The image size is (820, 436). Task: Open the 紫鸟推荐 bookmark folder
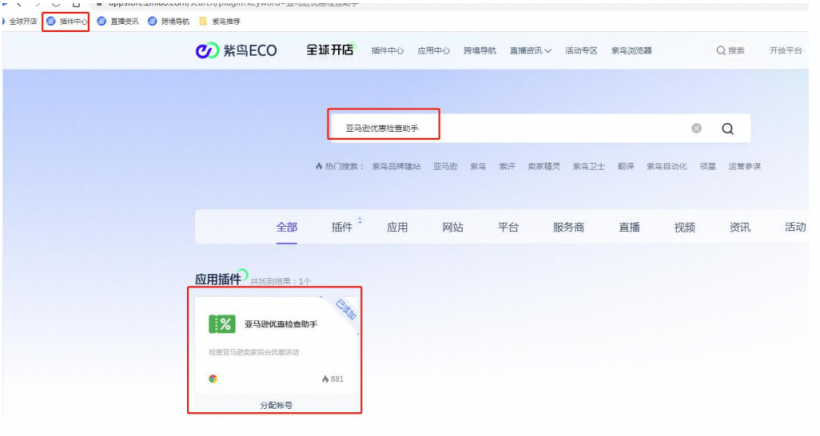coord(220,21)
